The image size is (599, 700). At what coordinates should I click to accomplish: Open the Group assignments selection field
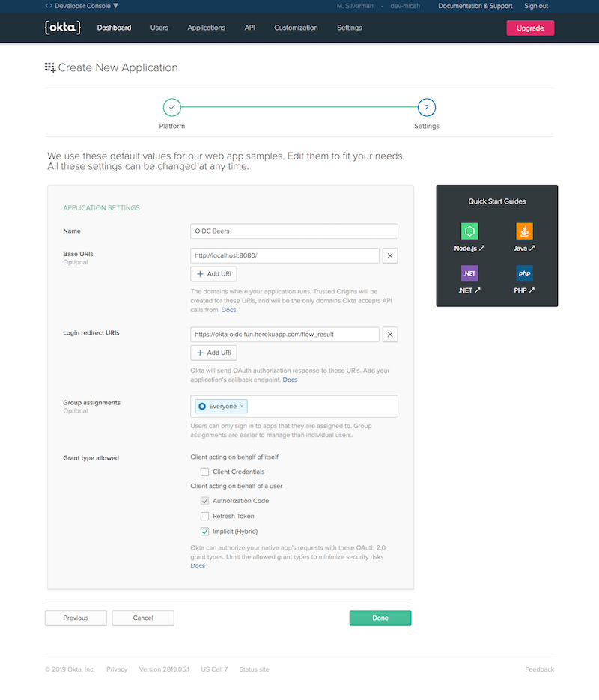click(322, 406)
